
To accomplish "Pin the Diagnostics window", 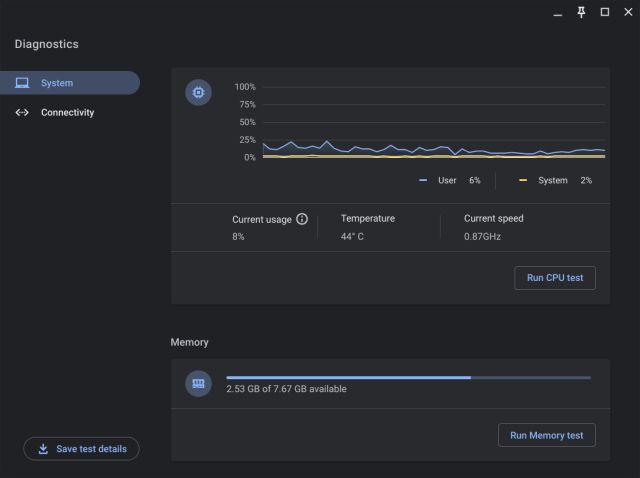I will point(581,12).
